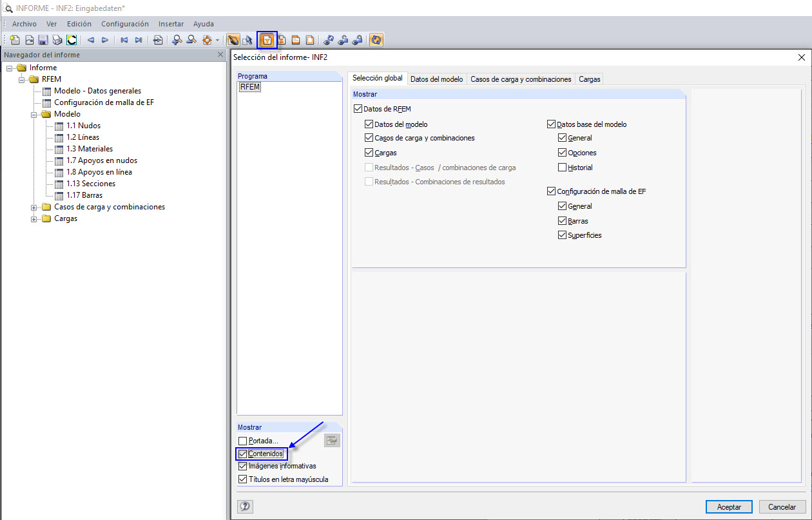Uncheck Imágenes informativas
The width and height of the screenshot is (812, 520).
242,466
